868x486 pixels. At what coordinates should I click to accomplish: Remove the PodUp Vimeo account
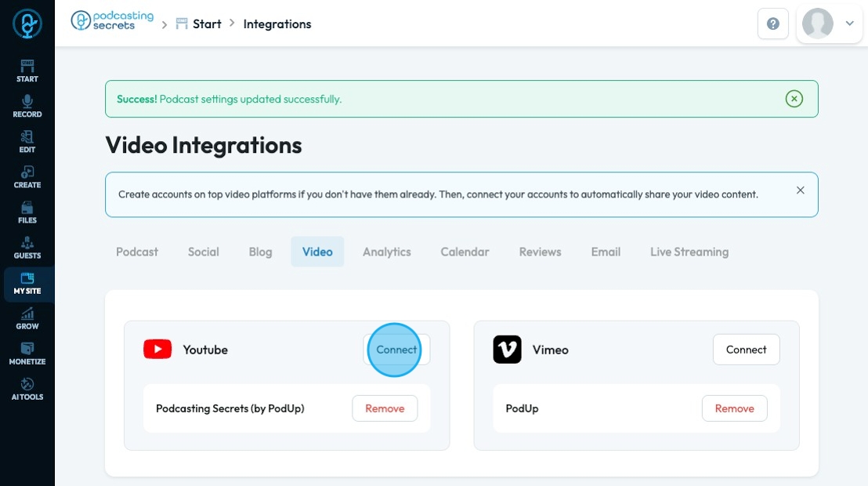pyautogui.click(x=734, y=408)
